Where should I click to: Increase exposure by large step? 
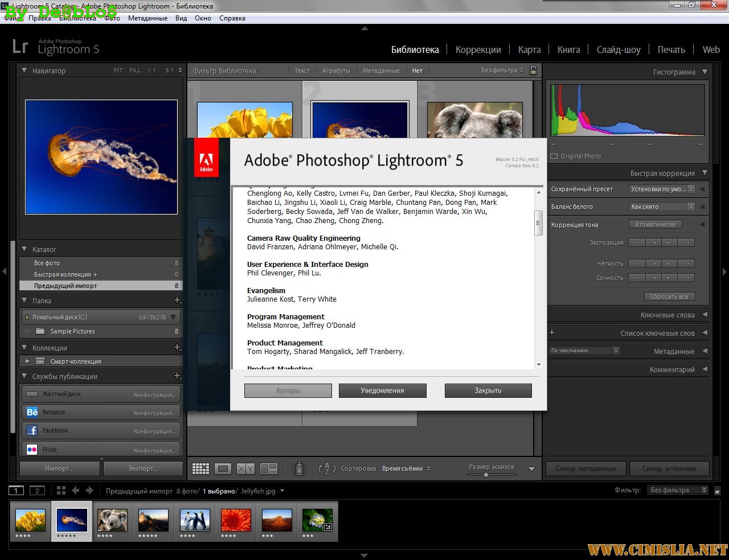[687, 242]
